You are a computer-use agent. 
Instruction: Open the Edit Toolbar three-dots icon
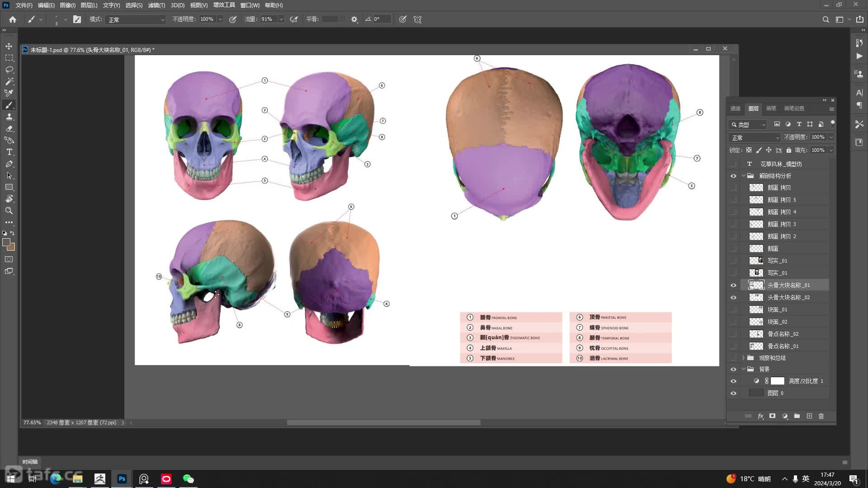(x=9, y=222)
